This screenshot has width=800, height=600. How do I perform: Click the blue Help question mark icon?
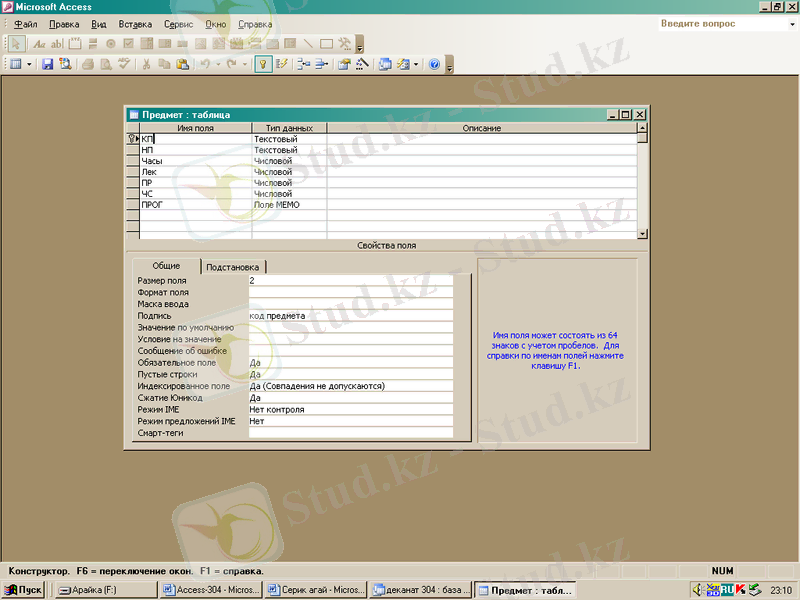(x=434, y=64)
